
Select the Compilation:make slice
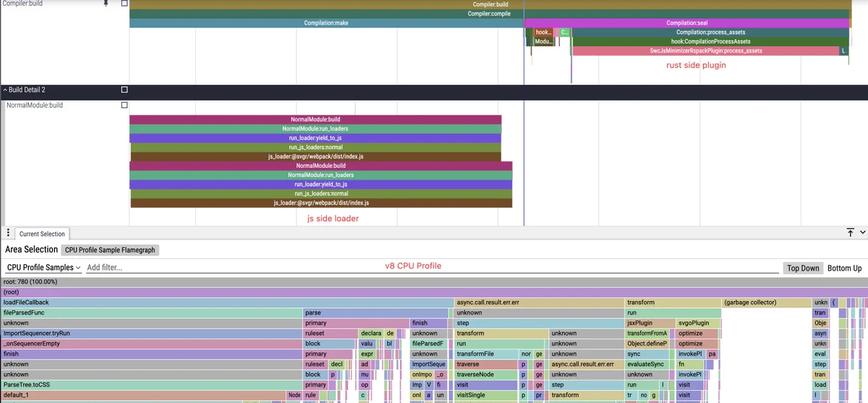point(326,23)
